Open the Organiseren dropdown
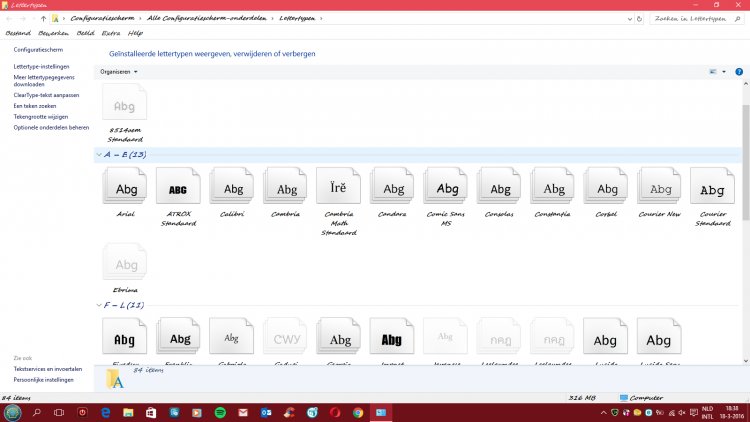 119,72
